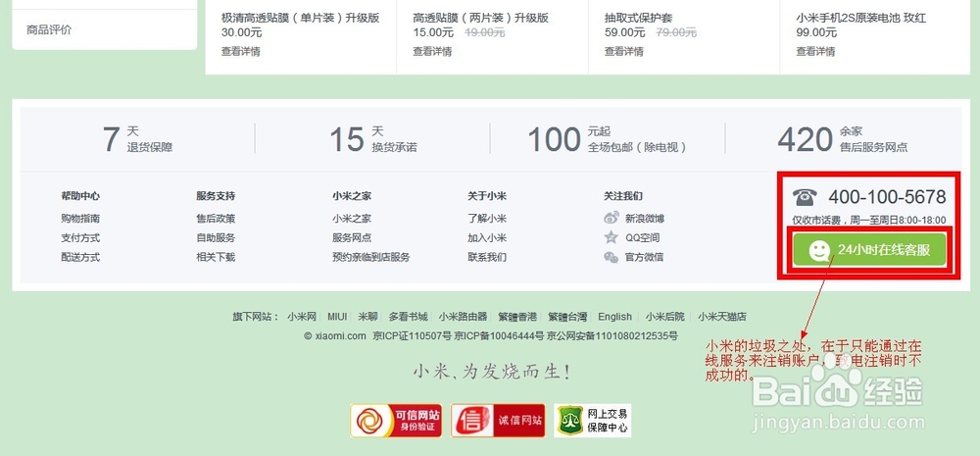
Task: Click the 官方微信 WeChat icon
Action: click(x=612, y=257)
